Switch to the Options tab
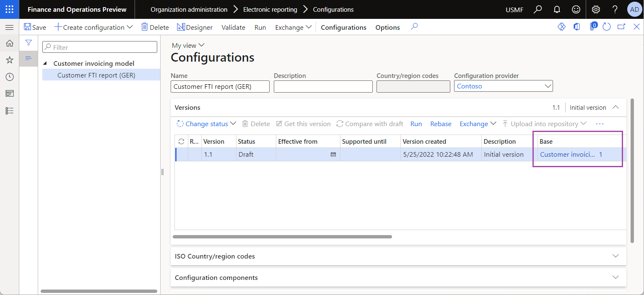644x295 pixels. pos(387,27)
